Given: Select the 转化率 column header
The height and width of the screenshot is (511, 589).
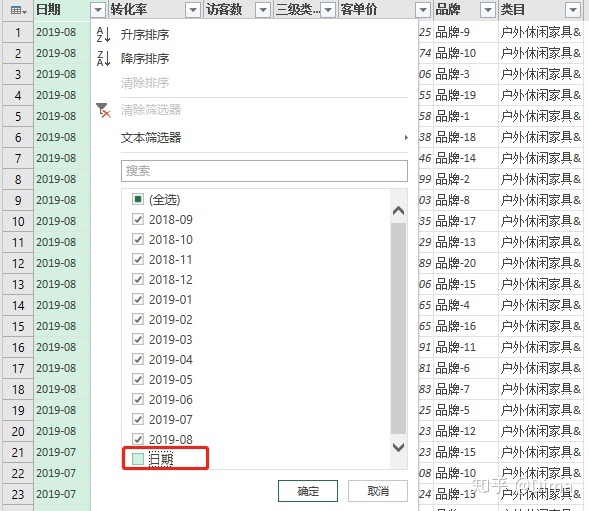Looking at the screenshot, I should click(155, 10).
